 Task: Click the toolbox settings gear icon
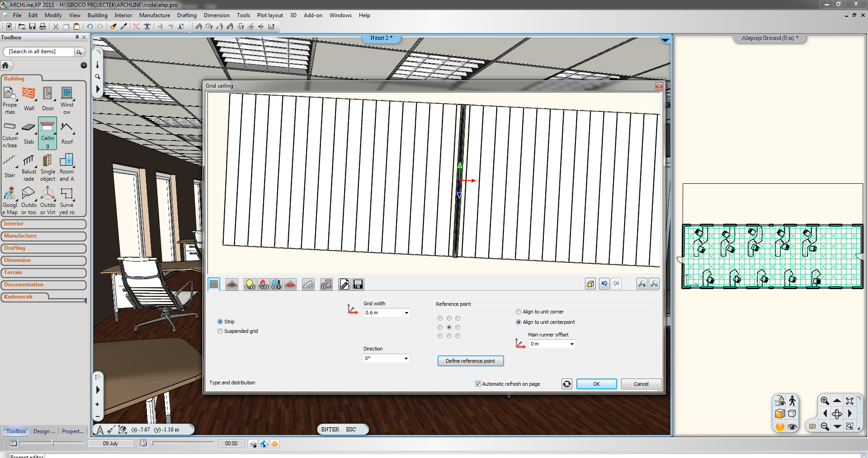(x=84, y=65)
